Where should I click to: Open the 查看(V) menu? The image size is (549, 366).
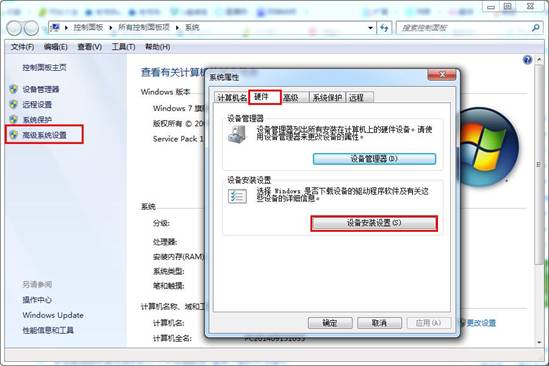[90, 47]
